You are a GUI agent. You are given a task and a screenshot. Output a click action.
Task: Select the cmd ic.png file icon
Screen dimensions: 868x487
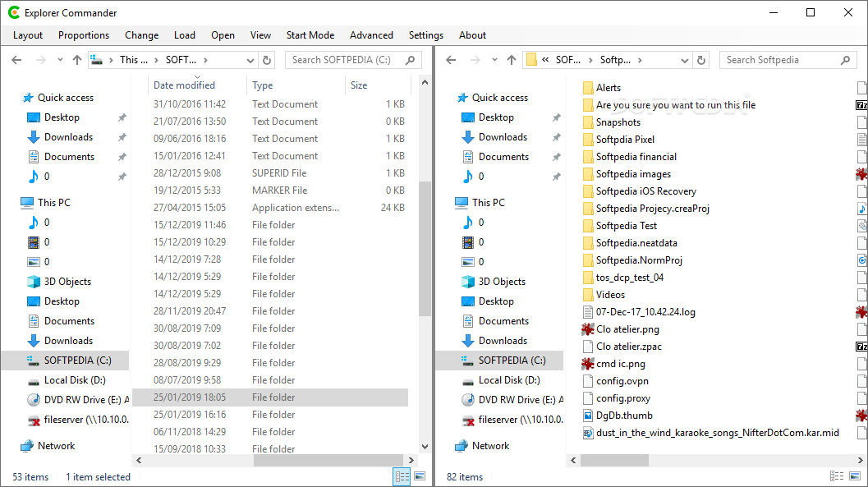(x=588, y=364)
